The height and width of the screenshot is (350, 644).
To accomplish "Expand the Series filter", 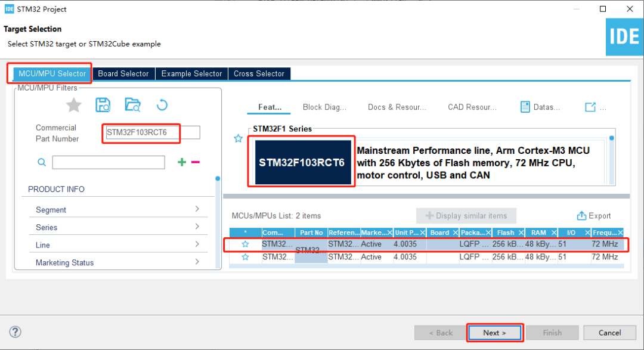I will pos(197,227).
